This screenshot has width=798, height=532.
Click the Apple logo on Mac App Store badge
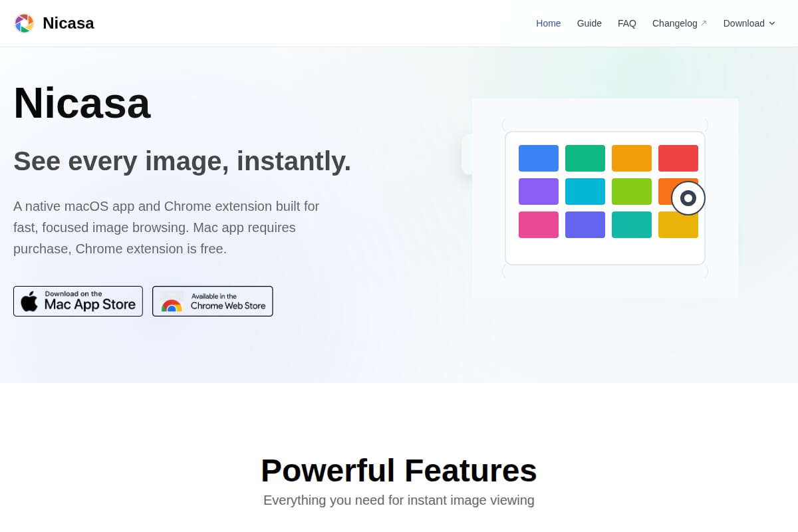pos(29,301)
